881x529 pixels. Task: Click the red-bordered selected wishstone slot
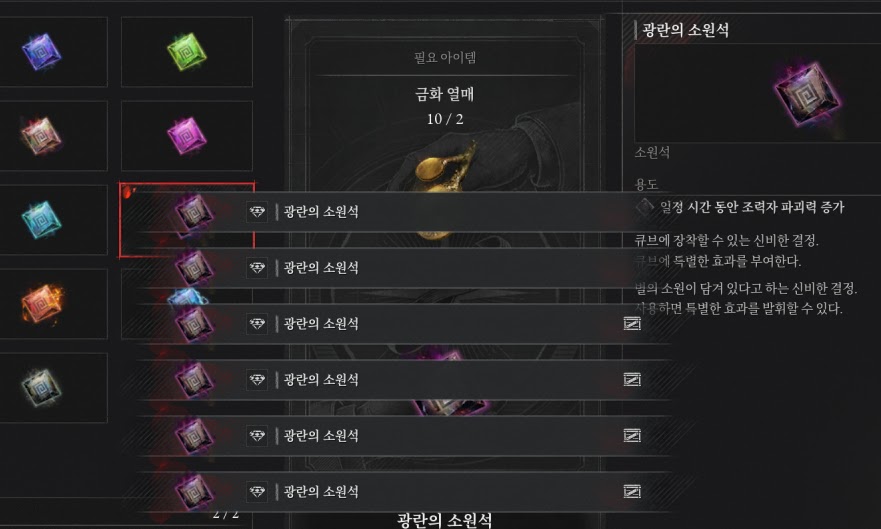tap(187, 220)
